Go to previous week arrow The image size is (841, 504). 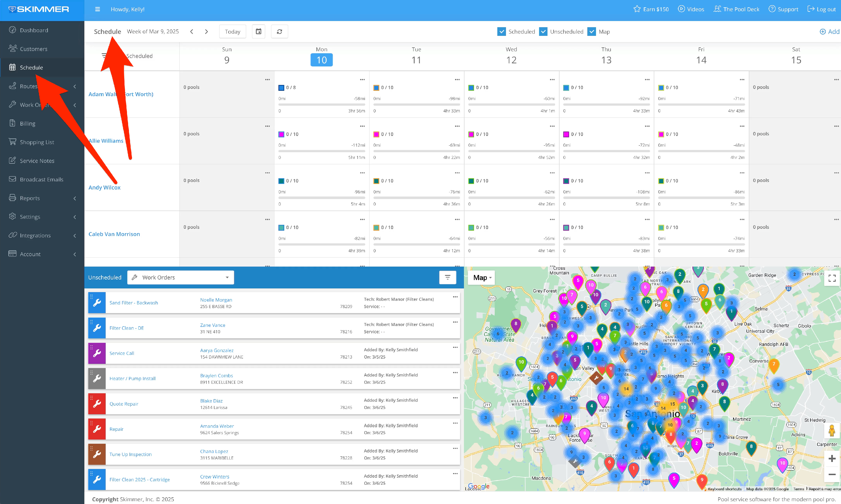[191, 32]
